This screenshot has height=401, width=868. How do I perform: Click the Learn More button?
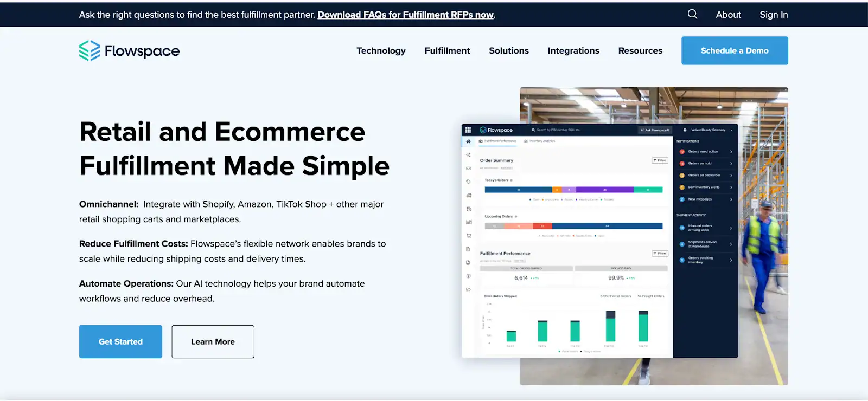(x=213, y=341)
